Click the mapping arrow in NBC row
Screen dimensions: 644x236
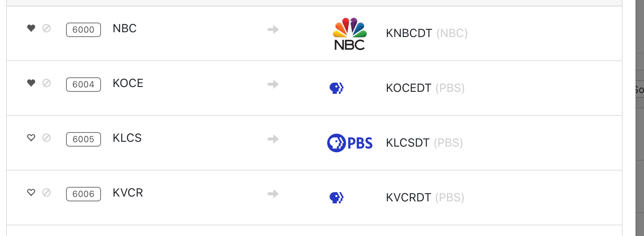pos(273,29)
